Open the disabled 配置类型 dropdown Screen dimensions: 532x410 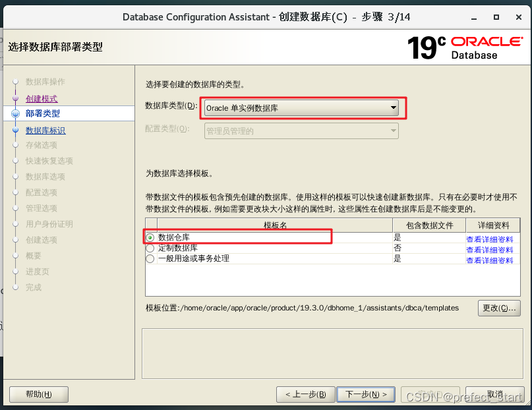(x=301, y=131)
